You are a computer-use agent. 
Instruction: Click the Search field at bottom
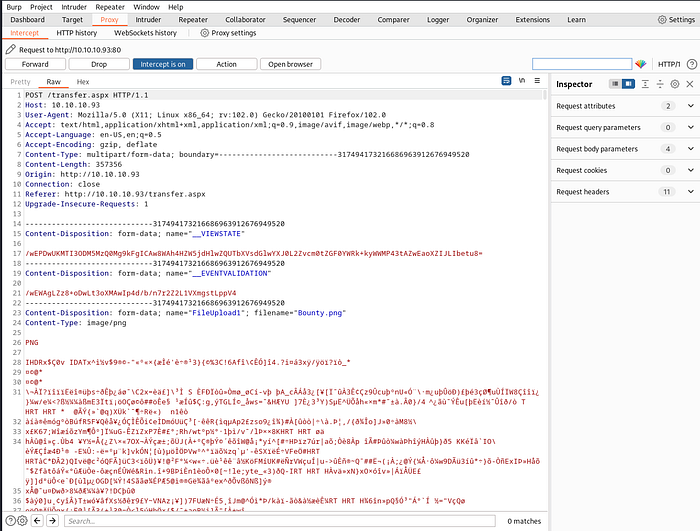pyautogui.click(x=279, y=521)
